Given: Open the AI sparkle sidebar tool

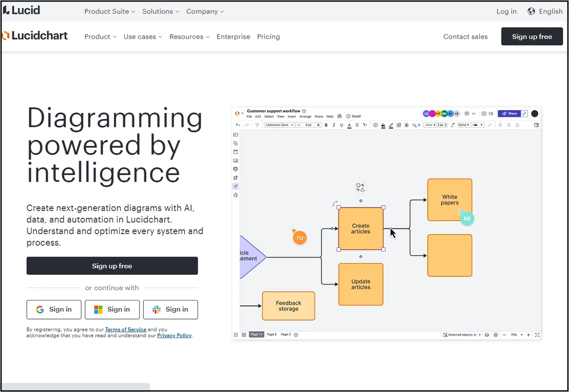Looking at the screenshot, I should [235, 186].
